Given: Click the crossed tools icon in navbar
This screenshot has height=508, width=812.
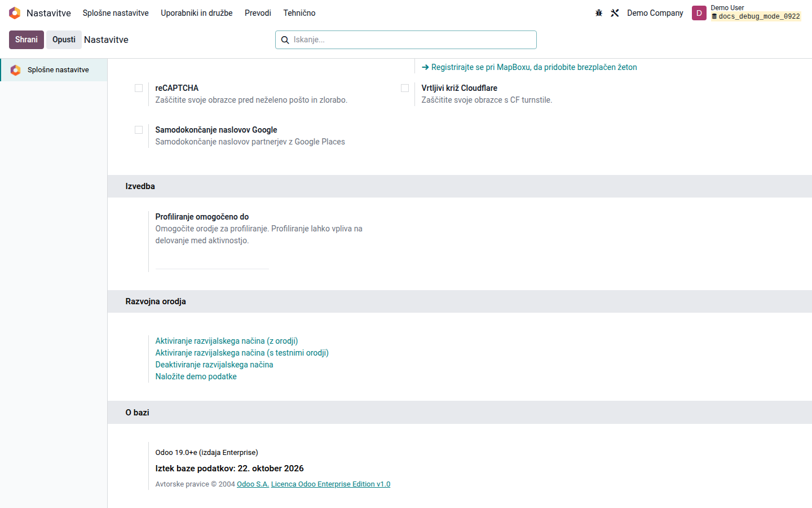Looking at the screenshot, I should tap(615, 13).
